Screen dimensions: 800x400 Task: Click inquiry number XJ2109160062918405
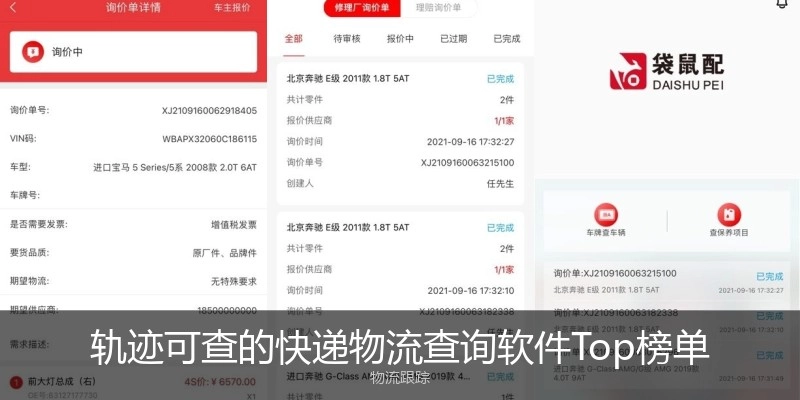click(x=209, y=111)
